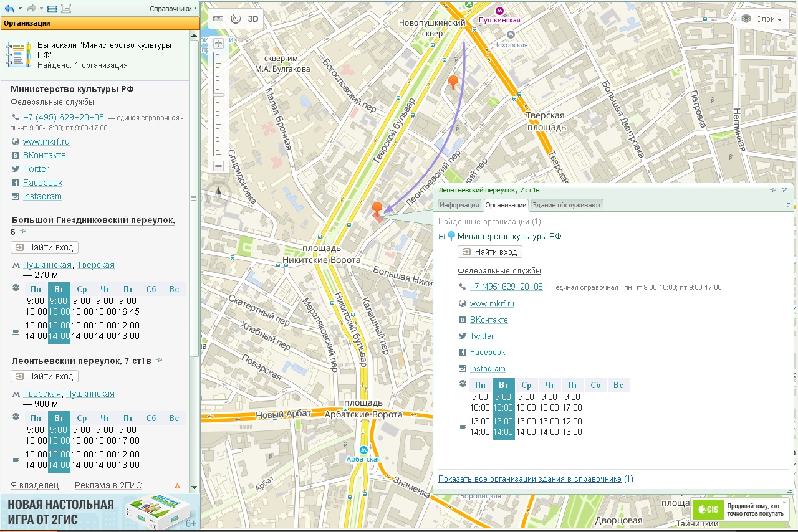Open the Слои layers dropdown
The image size is (798, 532).
pos(762,19)
